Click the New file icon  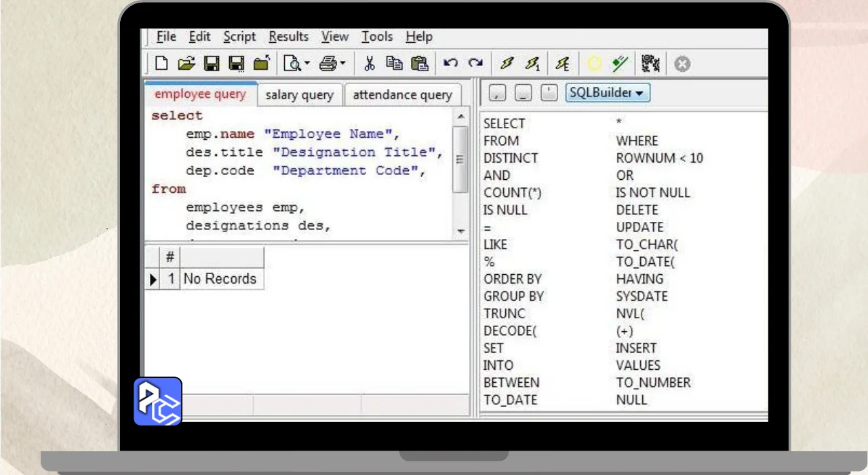(x=161, y=64)
